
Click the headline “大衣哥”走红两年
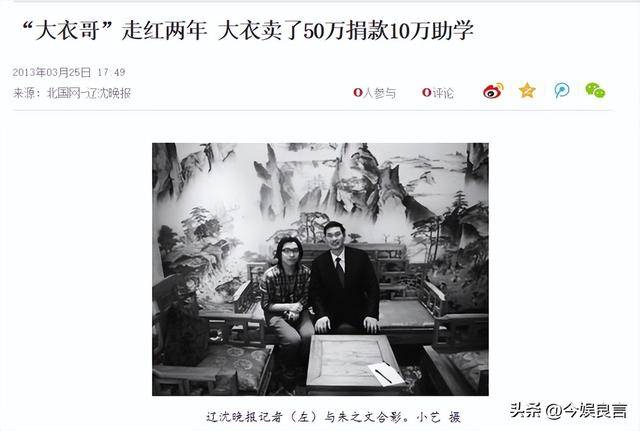114,31
